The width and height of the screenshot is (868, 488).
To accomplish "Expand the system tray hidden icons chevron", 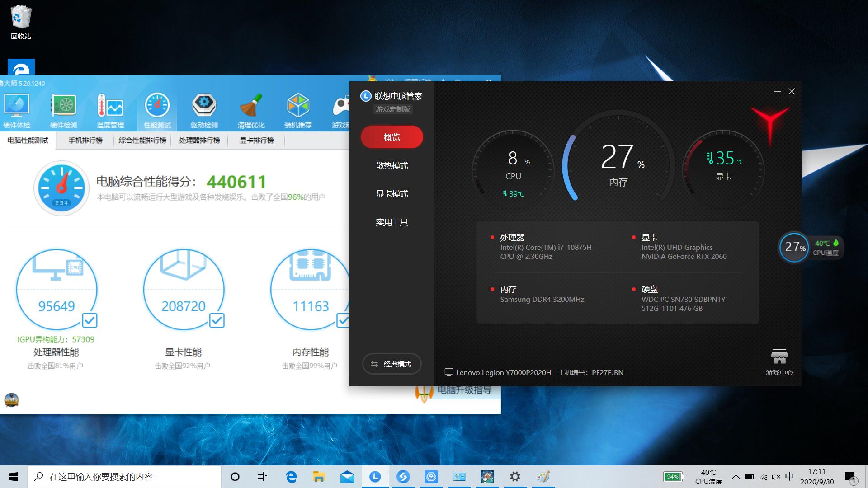I will pos(736,477).
